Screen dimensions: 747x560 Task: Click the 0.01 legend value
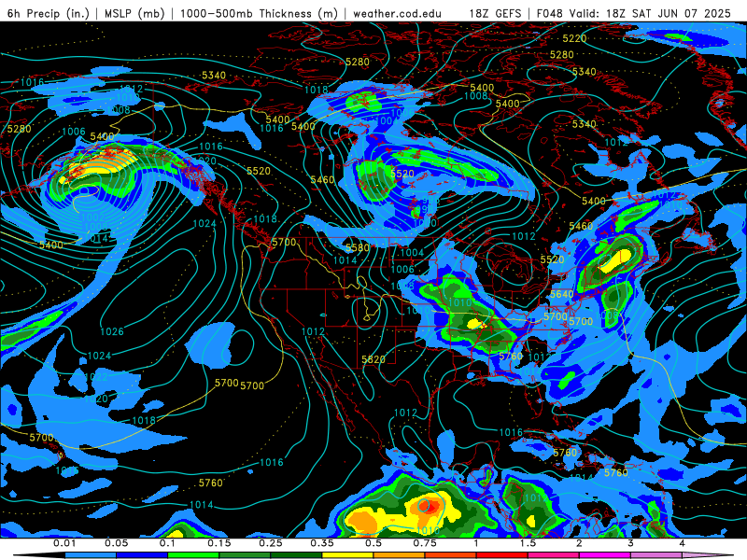click(64, 543)
